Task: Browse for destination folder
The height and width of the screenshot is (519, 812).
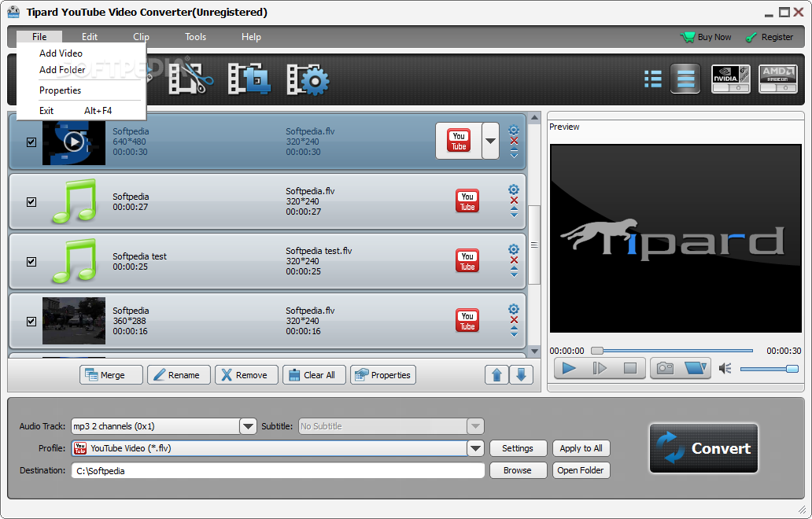Action: coord(518,470)
